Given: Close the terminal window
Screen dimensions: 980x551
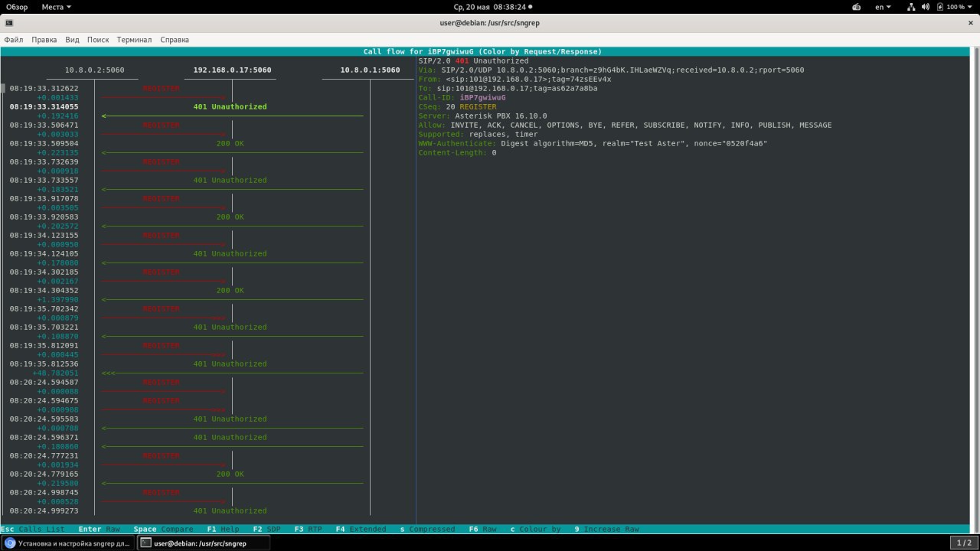Looking at the screenshot, I should (970, 23).
